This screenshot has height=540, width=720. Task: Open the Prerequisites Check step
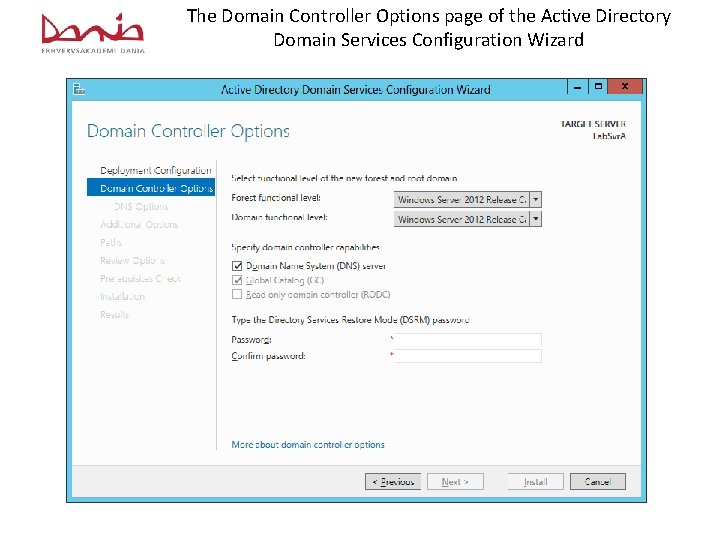point(141,279)
